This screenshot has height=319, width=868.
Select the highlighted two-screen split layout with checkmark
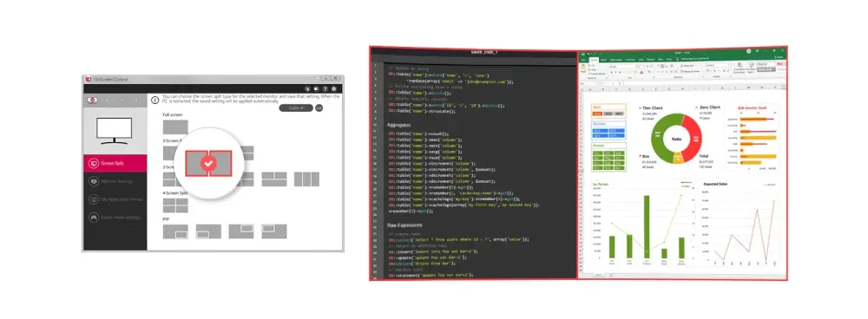click(x=208, y=163)
